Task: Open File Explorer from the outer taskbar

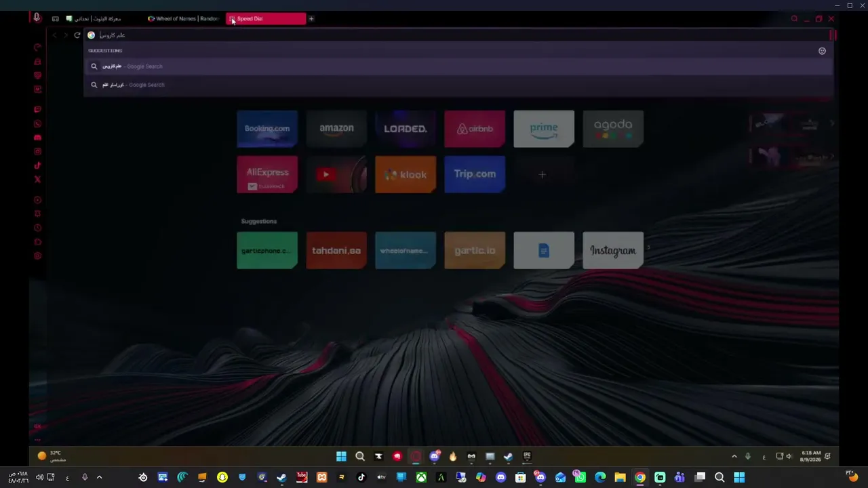Action: (x=620, y=477)
